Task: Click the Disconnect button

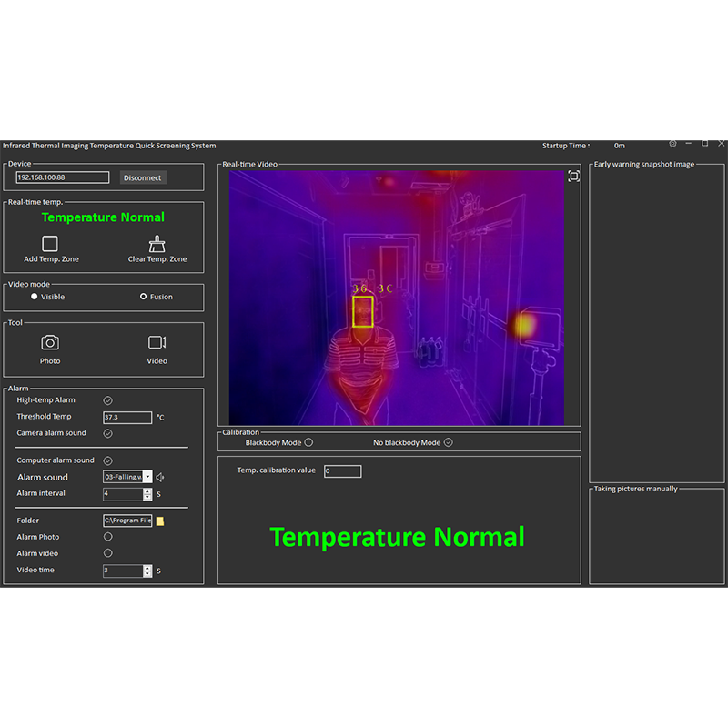Action: tap(142, 177)
